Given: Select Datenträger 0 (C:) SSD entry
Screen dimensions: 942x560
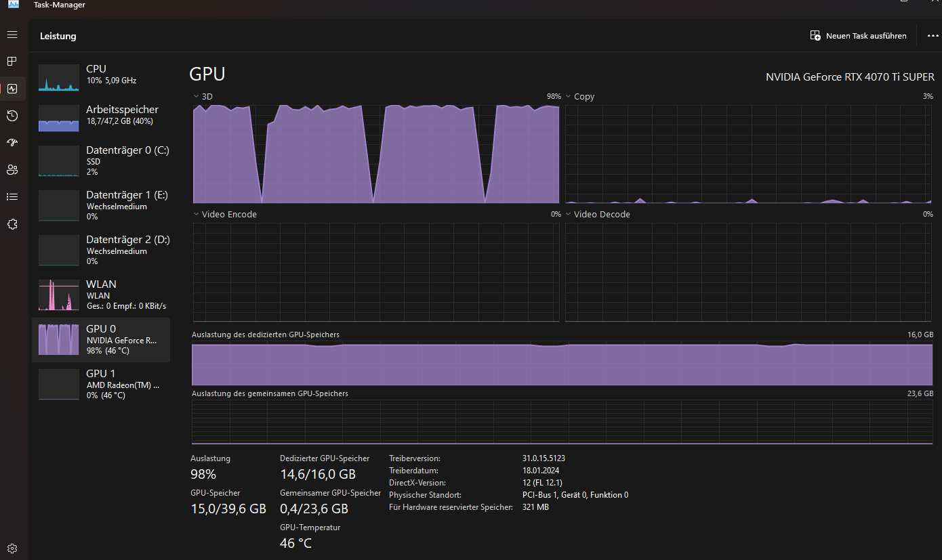Looking at the screenshot, I should (x=101, y=160).
